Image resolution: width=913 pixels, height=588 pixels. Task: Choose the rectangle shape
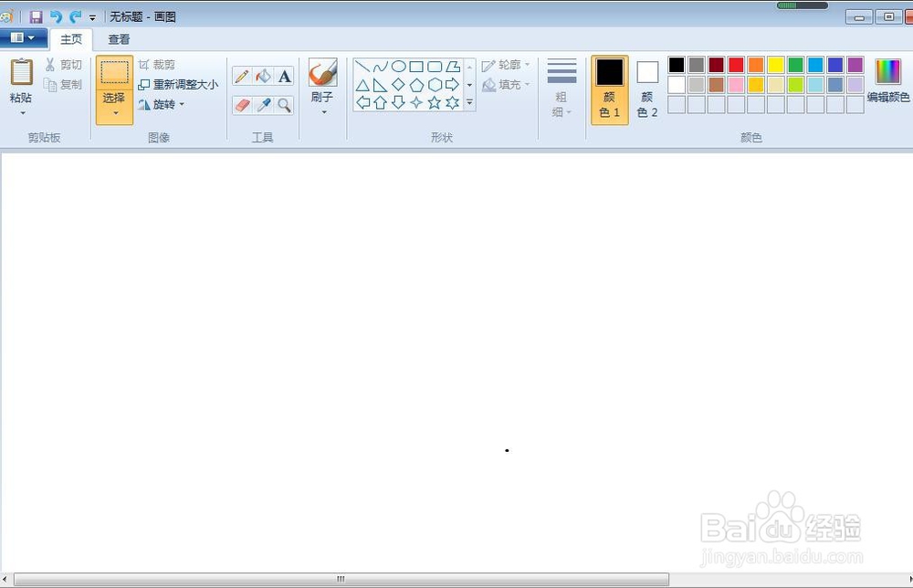(416, 67)
